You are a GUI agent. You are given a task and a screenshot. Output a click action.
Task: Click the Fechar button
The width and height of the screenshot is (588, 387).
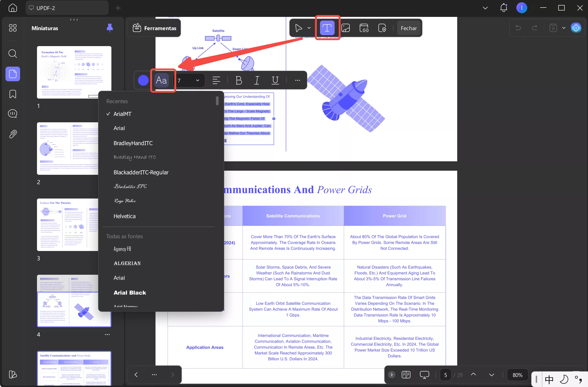(408, 28)
